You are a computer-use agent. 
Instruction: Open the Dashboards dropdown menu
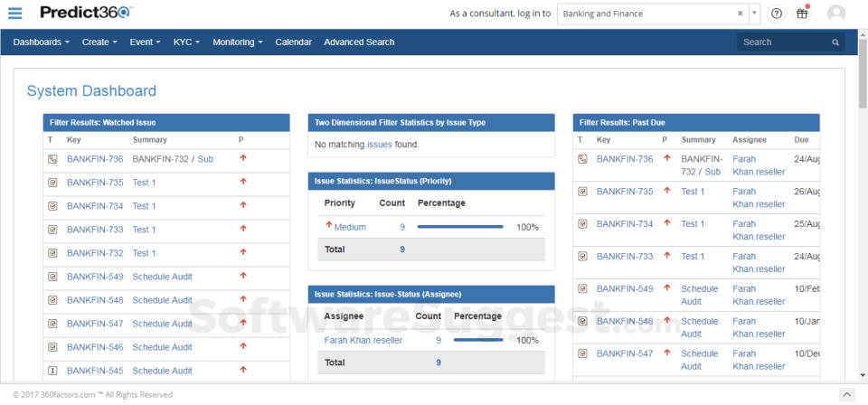pos(42,42)
